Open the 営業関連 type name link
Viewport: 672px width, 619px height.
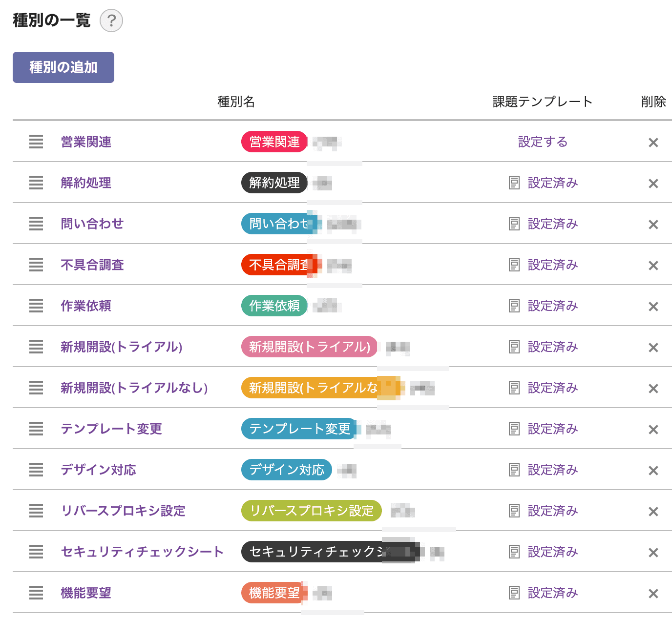[86, 142]
